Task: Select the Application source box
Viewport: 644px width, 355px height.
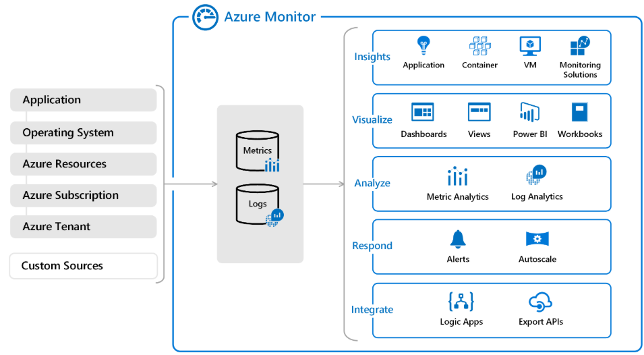Action: (x=84, y=100)
